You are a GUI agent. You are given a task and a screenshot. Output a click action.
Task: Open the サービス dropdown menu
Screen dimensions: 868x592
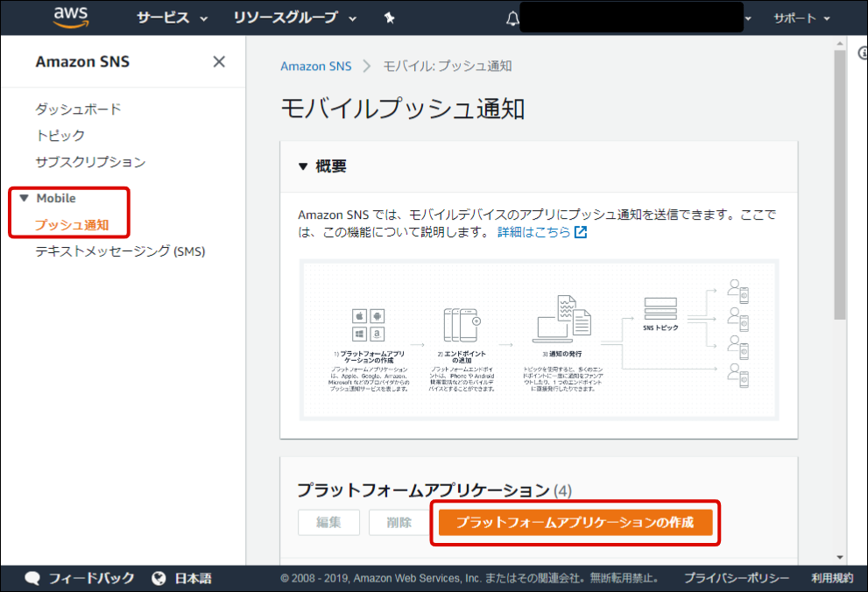tap(172, 18)
